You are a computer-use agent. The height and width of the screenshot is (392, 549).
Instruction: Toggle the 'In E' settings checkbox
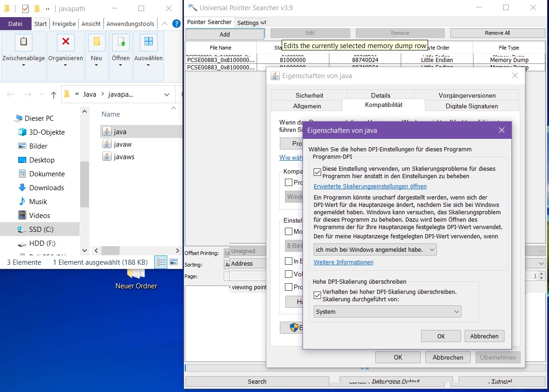(x=289, y=261)
